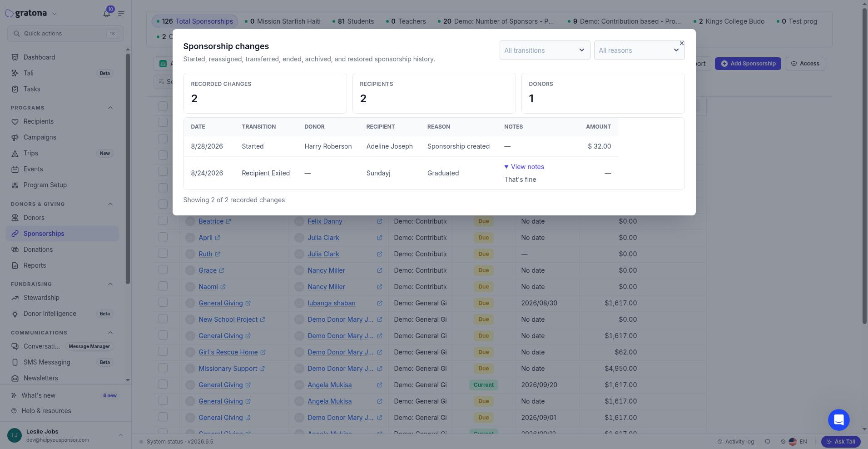Click the Tali sidebar icon
The image size is (868, 449).
point(15,73)
